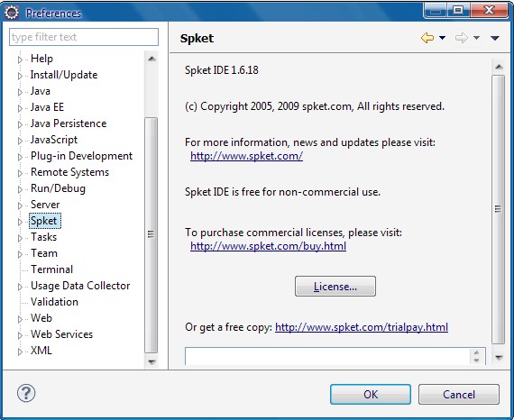
Task: Click the Spket page scrollbar up arrow
Action: point(499,67)
